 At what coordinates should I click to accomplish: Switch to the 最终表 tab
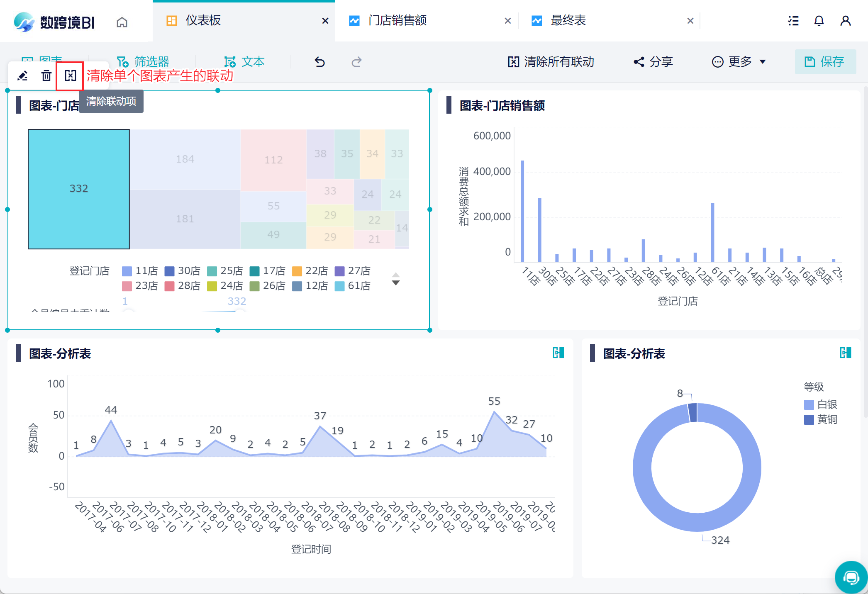(x=568, y=21)
